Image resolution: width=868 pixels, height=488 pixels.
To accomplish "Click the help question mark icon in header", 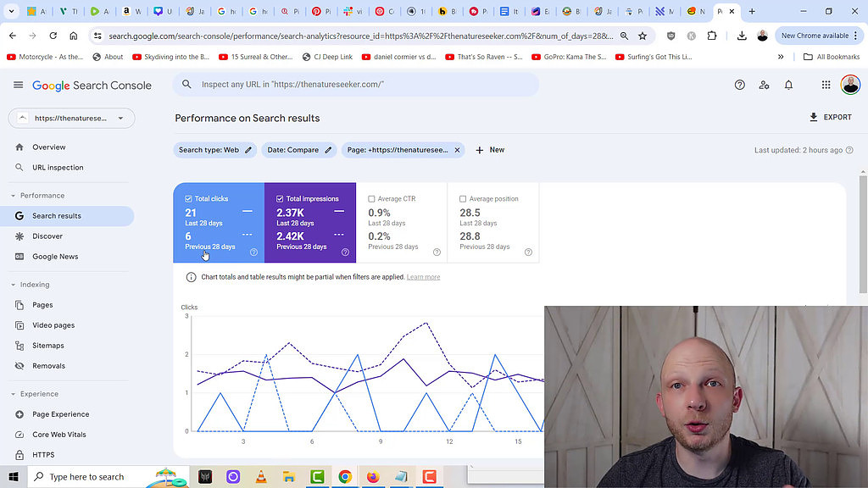I will pyautogui.click(x=739, y=85).
